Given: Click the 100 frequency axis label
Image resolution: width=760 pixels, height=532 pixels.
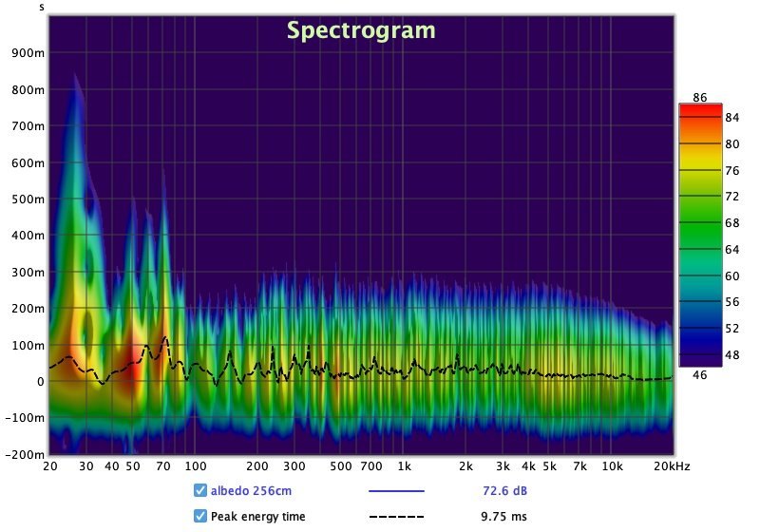Looking at the screenshot, I should tap(196, 466).
